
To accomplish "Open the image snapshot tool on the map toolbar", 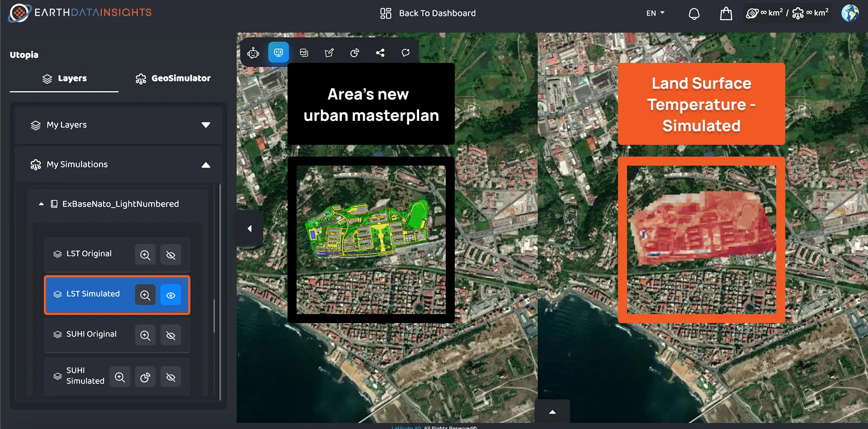I will (x=304, y=52).
